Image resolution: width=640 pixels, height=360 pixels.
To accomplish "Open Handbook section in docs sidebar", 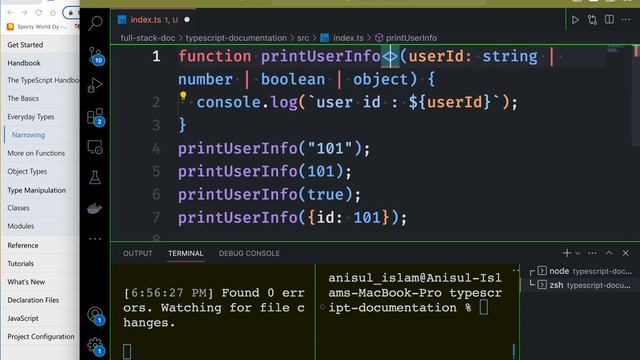I will 24,63.
